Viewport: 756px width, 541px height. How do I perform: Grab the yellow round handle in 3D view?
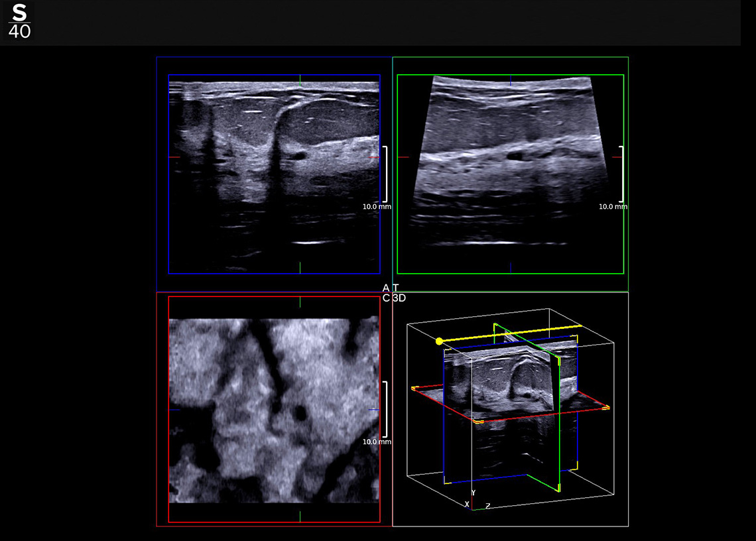coord(439,341)
